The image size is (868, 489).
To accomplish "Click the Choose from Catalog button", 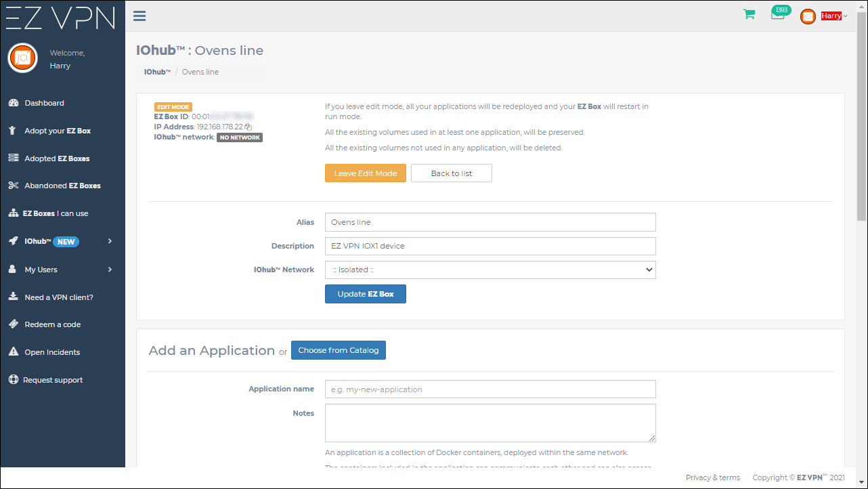I will tap(339, 350).
